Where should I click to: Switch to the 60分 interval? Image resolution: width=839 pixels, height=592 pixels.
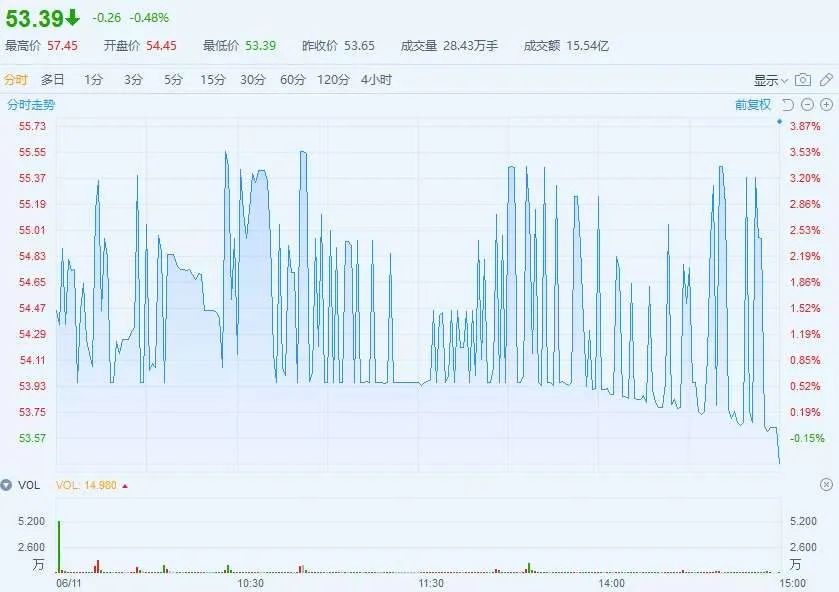pyautogui.click(x=291, y=79)
